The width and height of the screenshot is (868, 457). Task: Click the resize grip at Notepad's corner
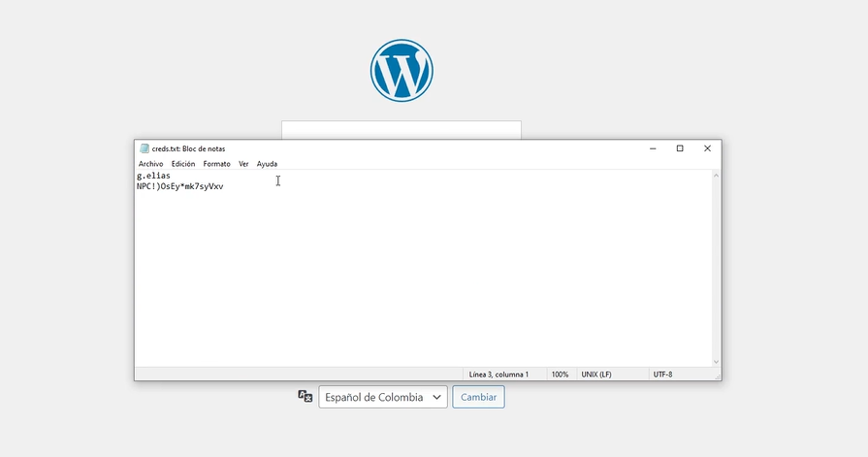[717, 375]
